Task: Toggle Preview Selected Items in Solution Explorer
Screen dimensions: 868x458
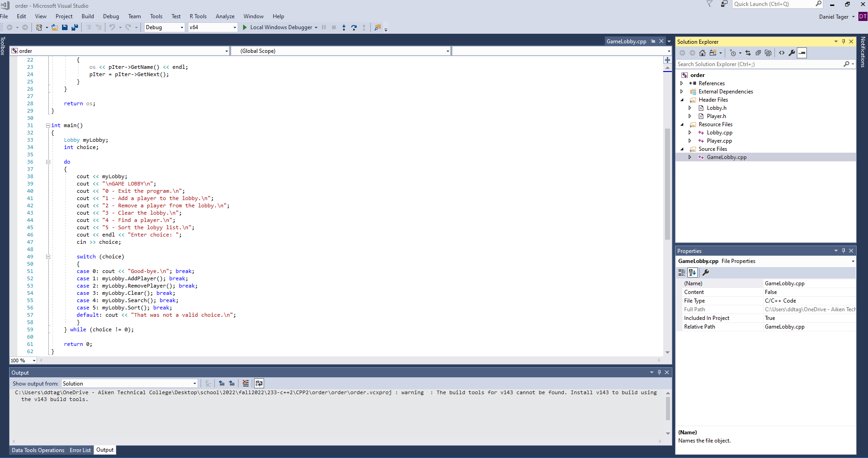Action: [x=802, y=53]
